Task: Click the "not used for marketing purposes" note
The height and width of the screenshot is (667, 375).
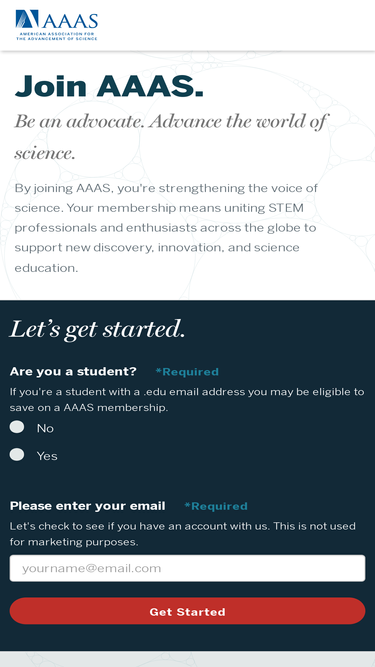Action: [183, 534]
